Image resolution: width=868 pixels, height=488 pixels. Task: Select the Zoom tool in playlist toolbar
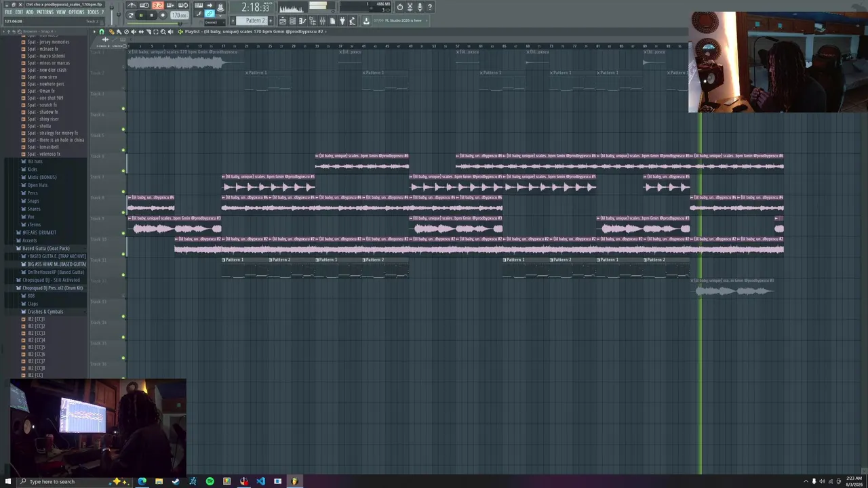pyautogui.click(x=163, y=32)
